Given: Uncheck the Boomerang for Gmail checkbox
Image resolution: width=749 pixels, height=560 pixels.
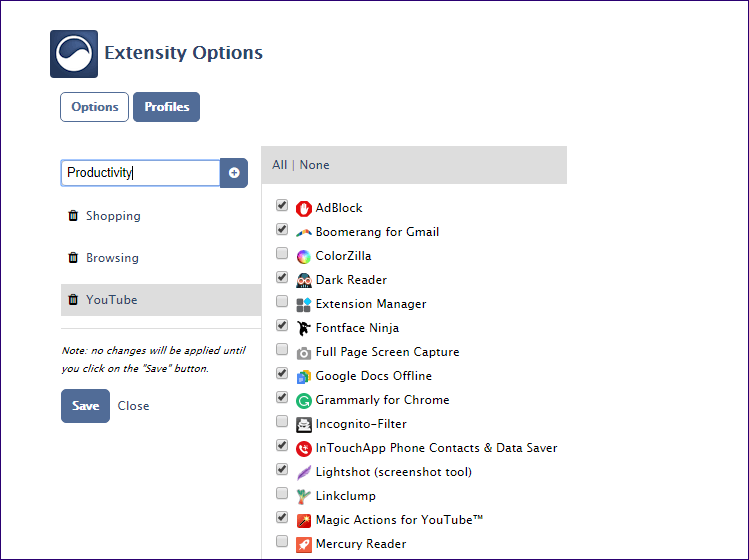Looking at the screenshot, I should click(282, 229).
